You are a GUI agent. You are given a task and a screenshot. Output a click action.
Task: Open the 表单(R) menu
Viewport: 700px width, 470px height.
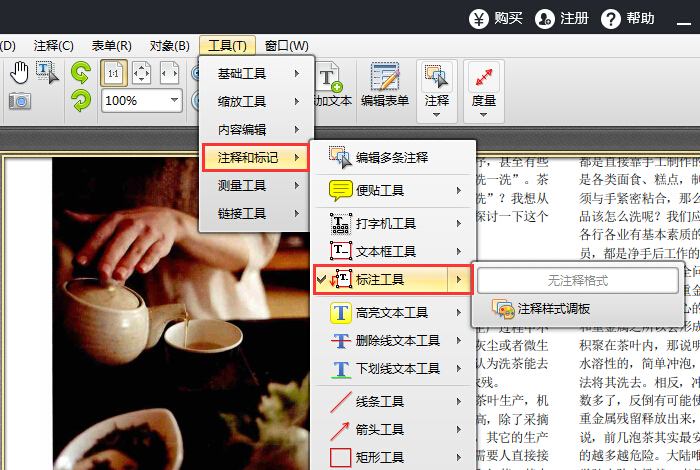click(x=112, y=46)
